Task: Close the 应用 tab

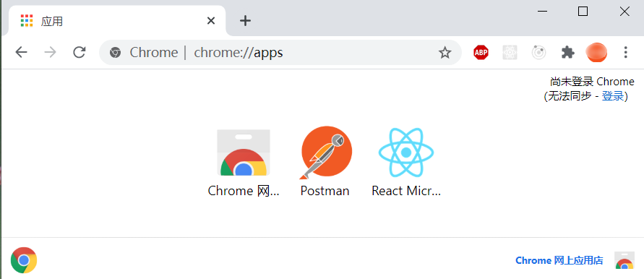Action: pos(211,20)
